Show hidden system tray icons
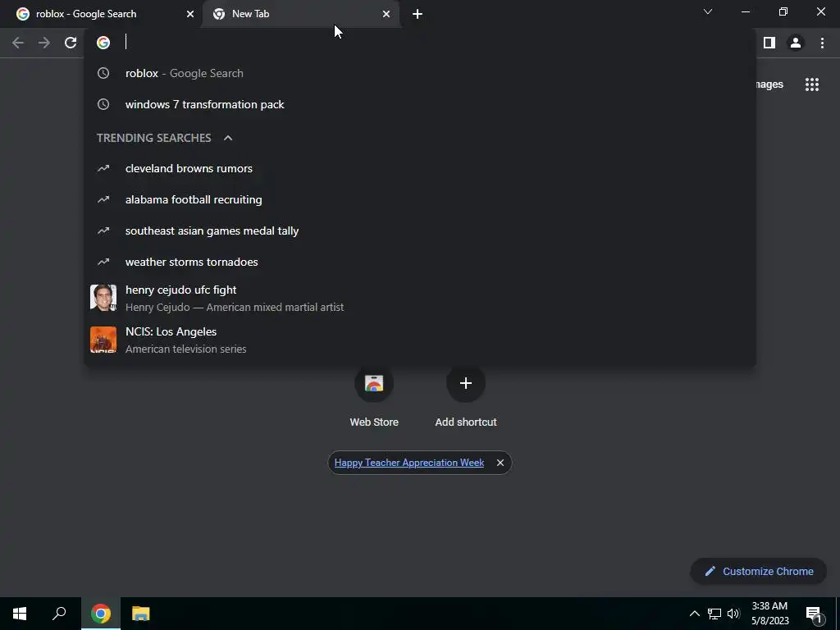This screenshot has width=840, height=630. coord(694,614)
